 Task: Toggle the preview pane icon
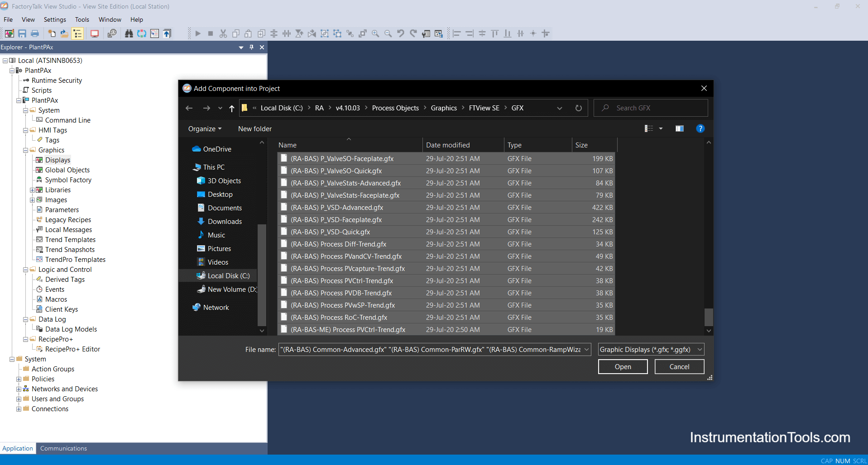(x=680, y=128)
